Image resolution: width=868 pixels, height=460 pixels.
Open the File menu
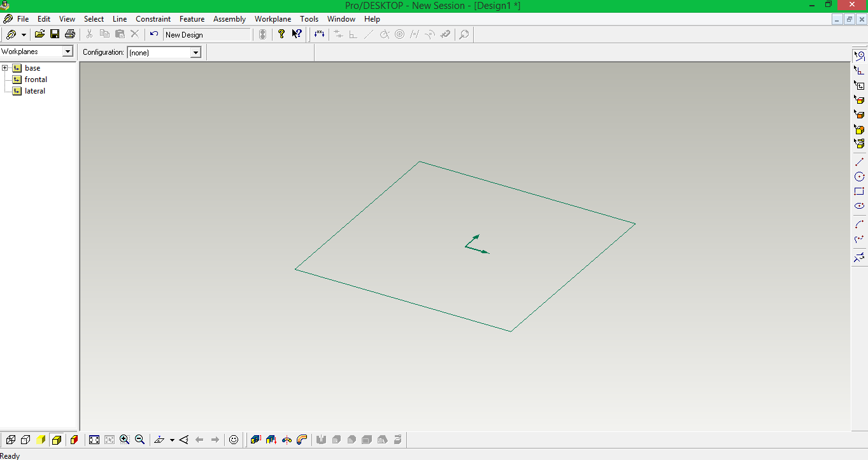click(23, 19)
